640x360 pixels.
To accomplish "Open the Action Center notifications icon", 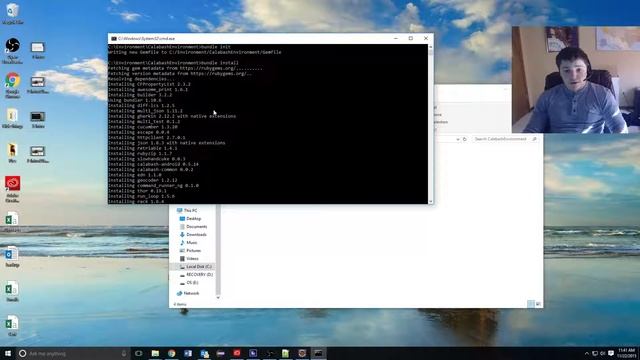I will pos(611,353).
